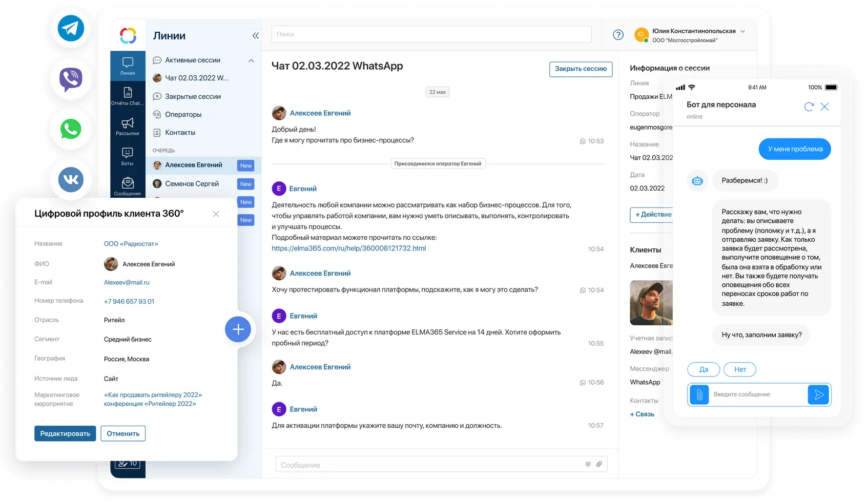Open the Операторы menu item
The image size is (868, 502).
click(x=183, y=114)
